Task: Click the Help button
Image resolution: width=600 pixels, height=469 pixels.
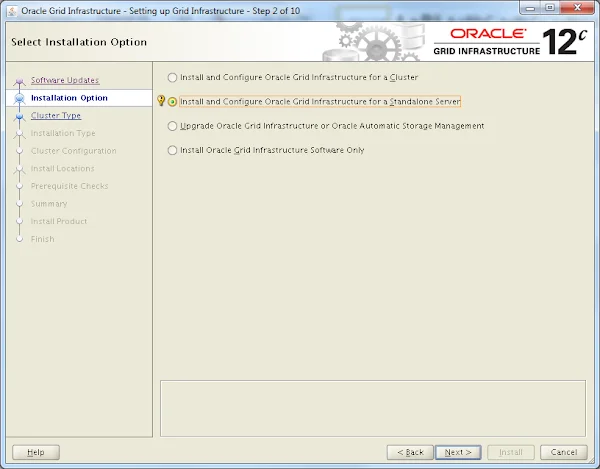Action: (36, 452)
